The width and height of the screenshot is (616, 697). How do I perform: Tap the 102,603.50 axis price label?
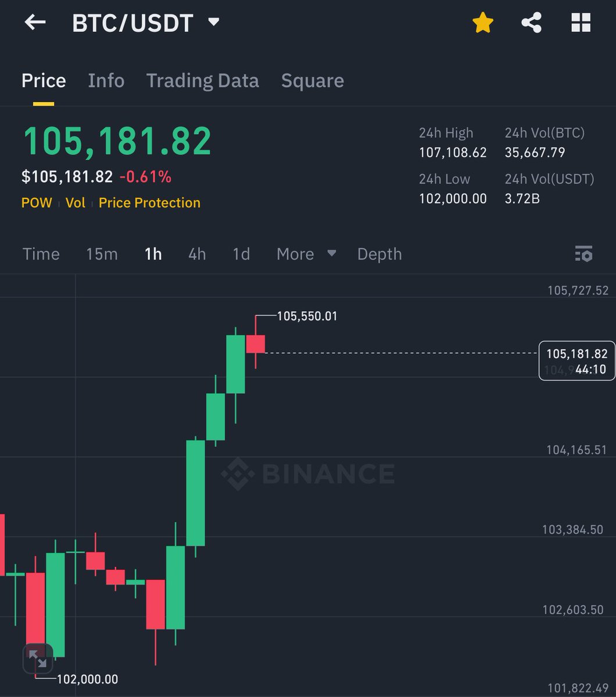(x=573, y=610)
